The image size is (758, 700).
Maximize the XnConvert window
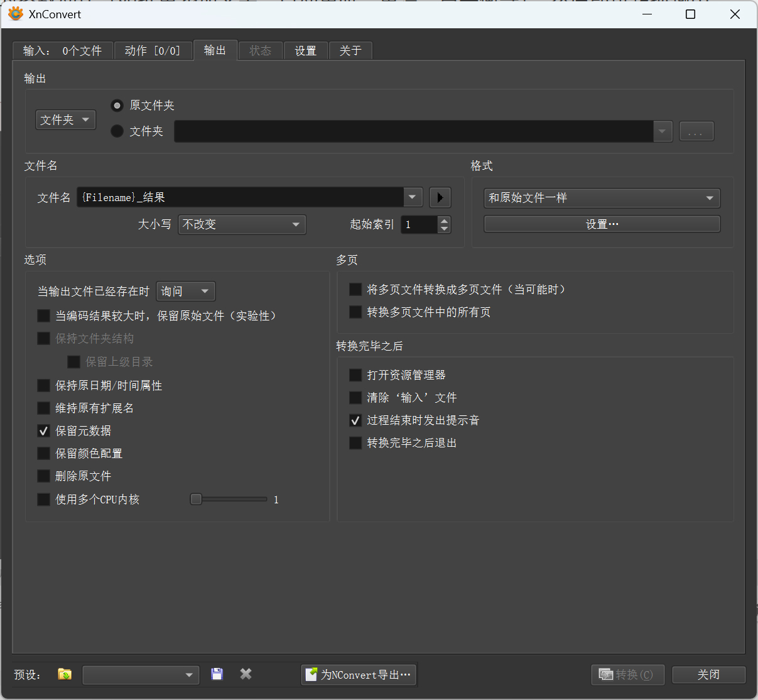(690, 14)
